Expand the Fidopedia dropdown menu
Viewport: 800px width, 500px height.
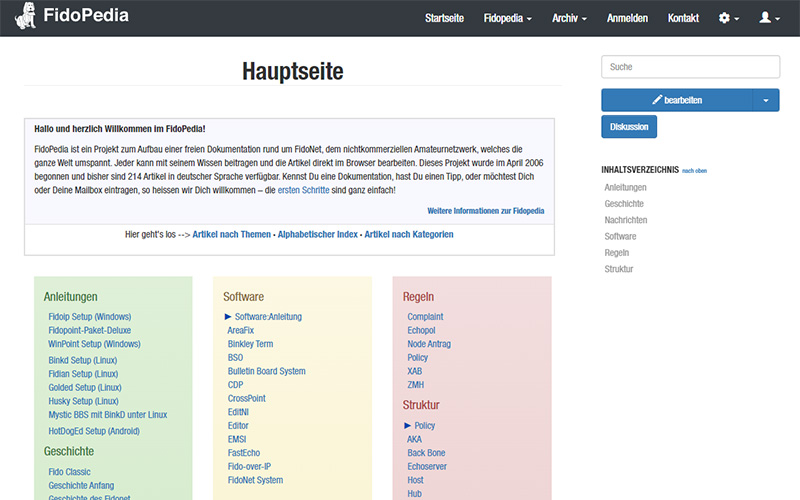pyautogui.click(x=508, y=18)
